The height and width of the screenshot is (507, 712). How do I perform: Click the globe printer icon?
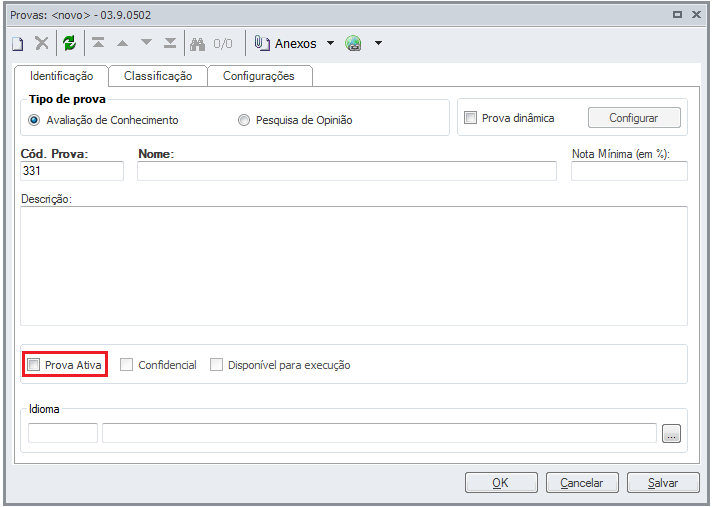353,44
